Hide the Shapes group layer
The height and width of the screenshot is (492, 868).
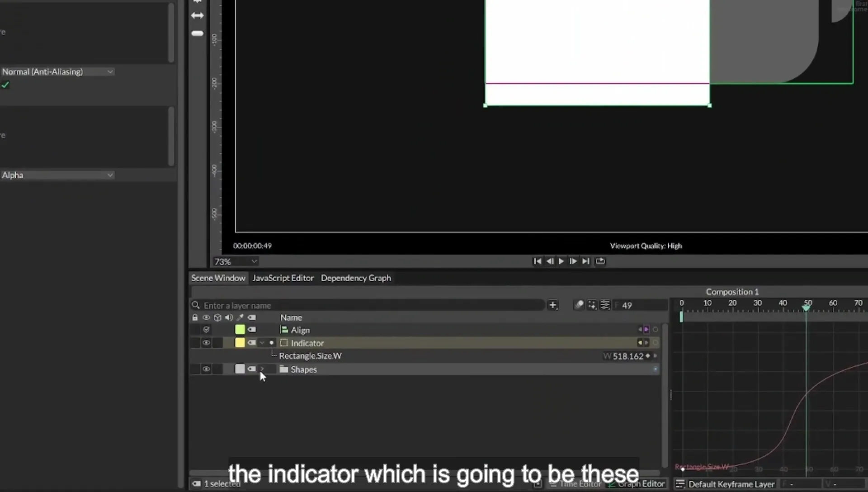coord(206,369)
